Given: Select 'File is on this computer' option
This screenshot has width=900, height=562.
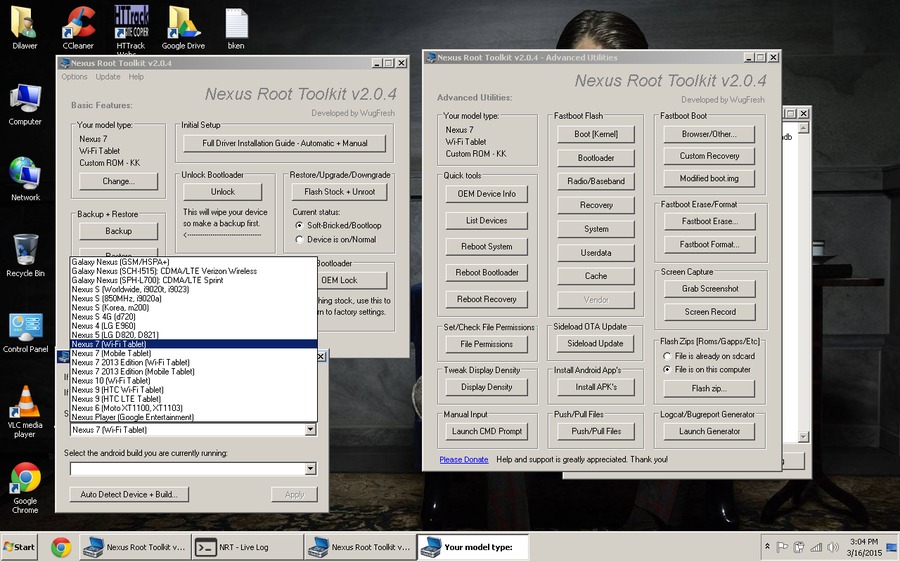Looking at the screenshot, I should coord(667,370).
